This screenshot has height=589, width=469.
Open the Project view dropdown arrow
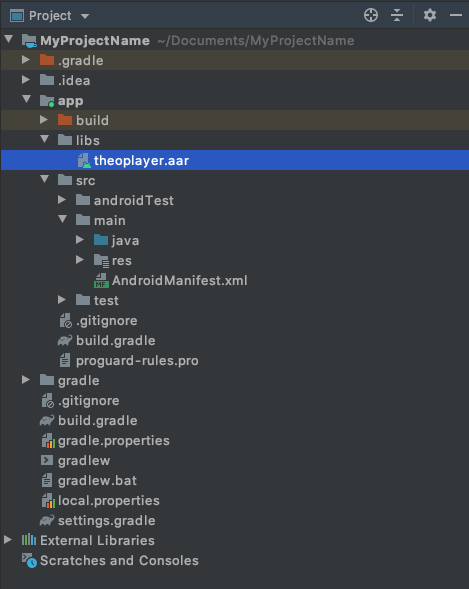(85, 16)
